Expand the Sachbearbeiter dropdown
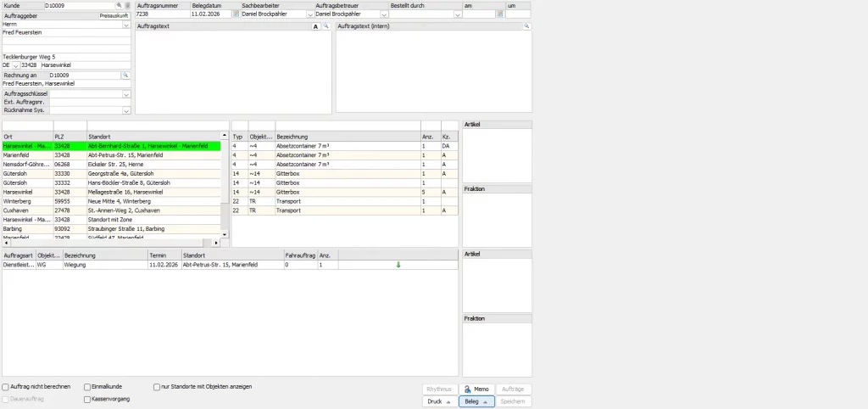 (309, 14)
